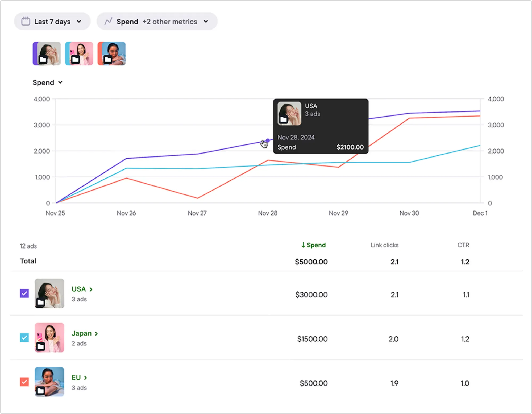
Task: Click the down arrow sort icon on Spend
Action: point(303,245)
